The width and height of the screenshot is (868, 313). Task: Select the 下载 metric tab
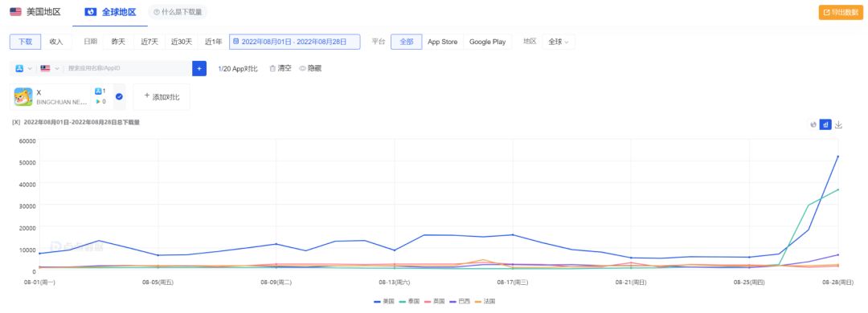click(25, 42)
